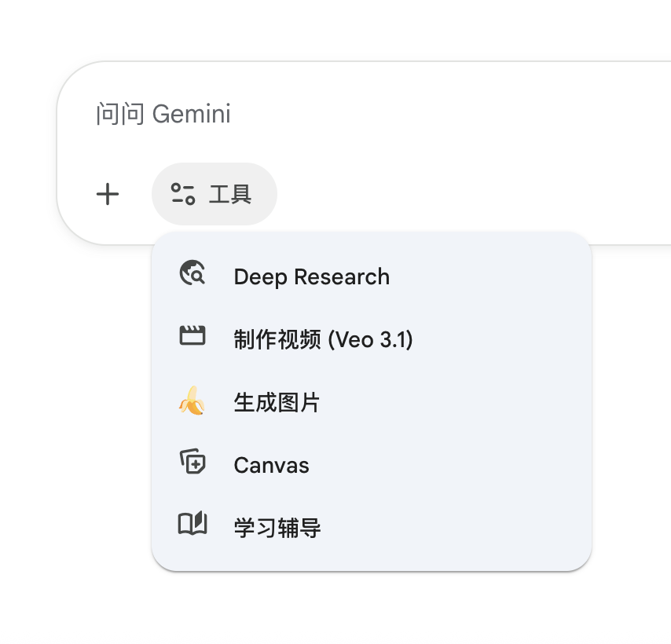Image resolution: width=671 pixels, height=644 pixels.
Task: Click the clapperboard video icon
Action: coord(192,336)
